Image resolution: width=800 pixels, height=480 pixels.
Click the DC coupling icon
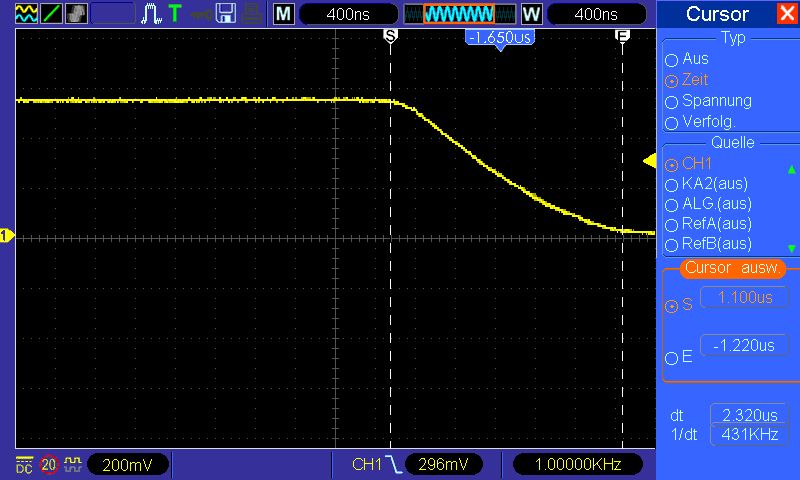point(24,465)
